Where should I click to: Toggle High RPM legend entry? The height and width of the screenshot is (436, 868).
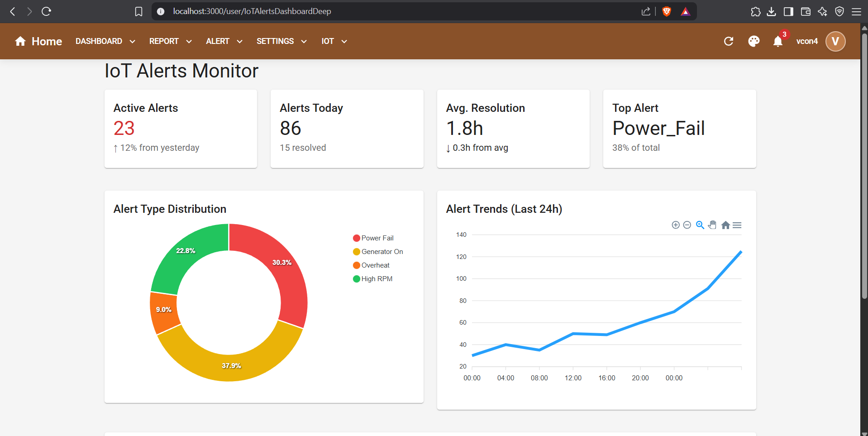373,279
